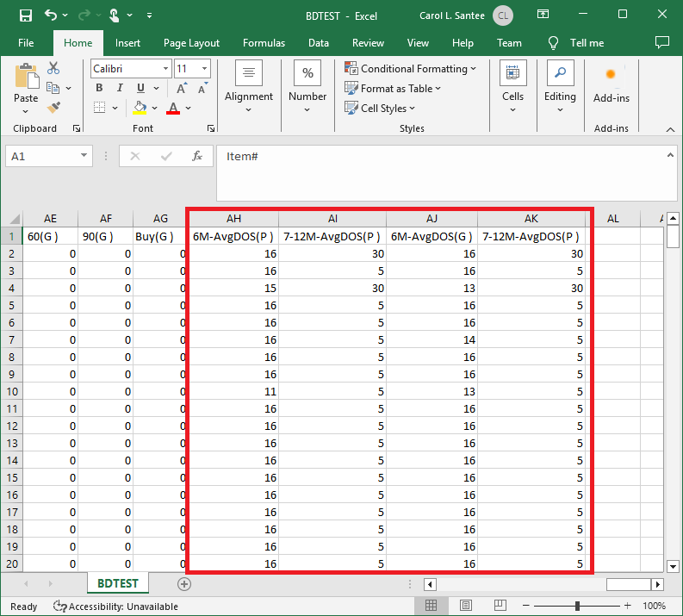Switch to the Page Layout tab

click(191, 43)
